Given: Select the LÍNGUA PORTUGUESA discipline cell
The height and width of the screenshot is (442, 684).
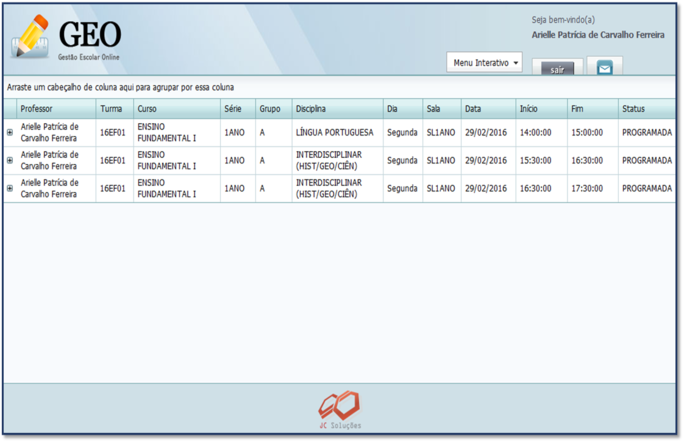Looking at the screenshot, I should [338, 133].
